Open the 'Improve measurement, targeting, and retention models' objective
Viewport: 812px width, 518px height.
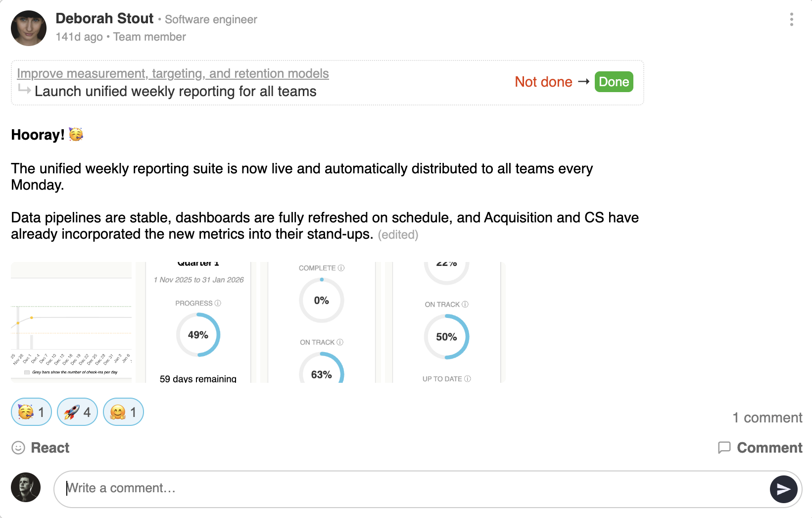click(173, 73)
